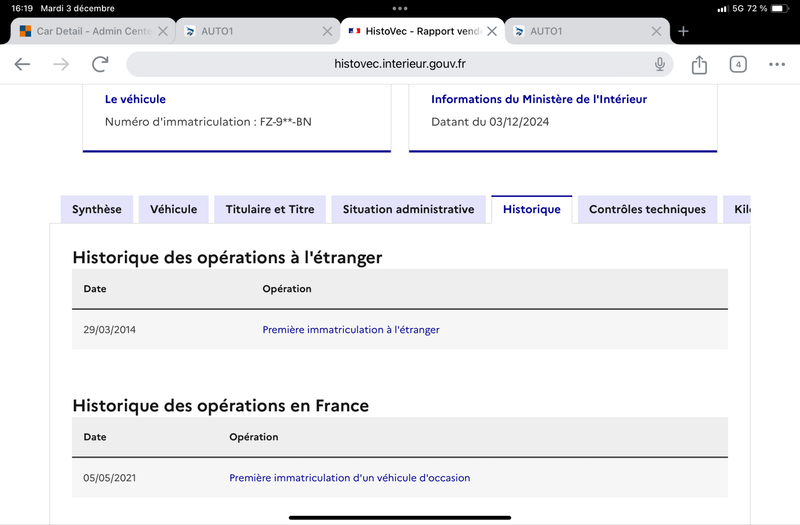
Task: Open the Synthèse tab
Action: 96,209
